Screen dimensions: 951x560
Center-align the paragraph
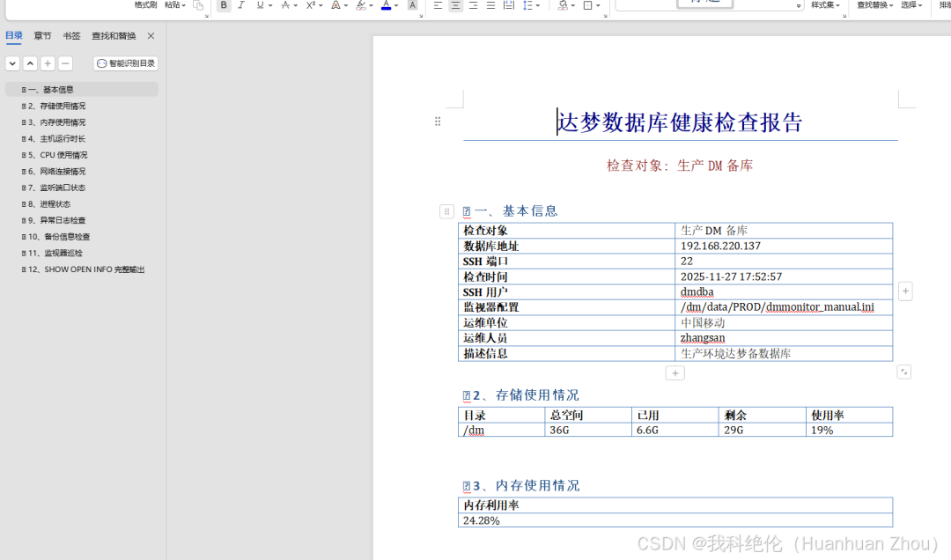click(455, 5)
